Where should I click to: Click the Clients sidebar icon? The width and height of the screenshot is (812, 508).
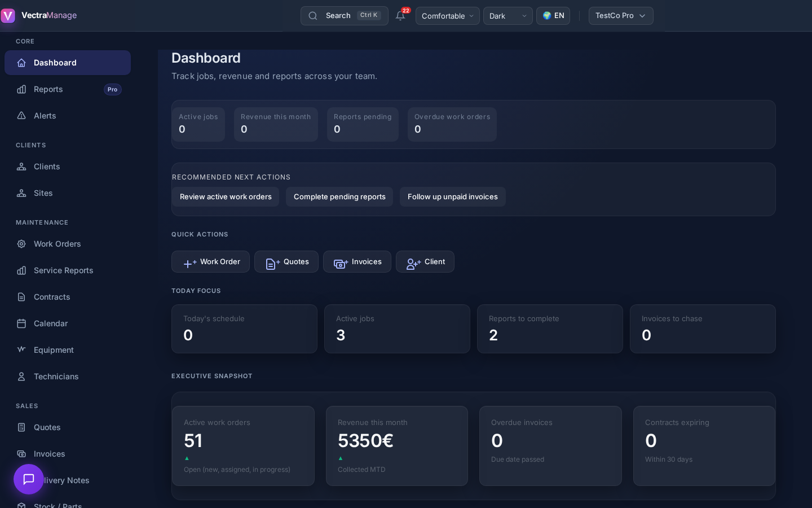coord(21,167)
